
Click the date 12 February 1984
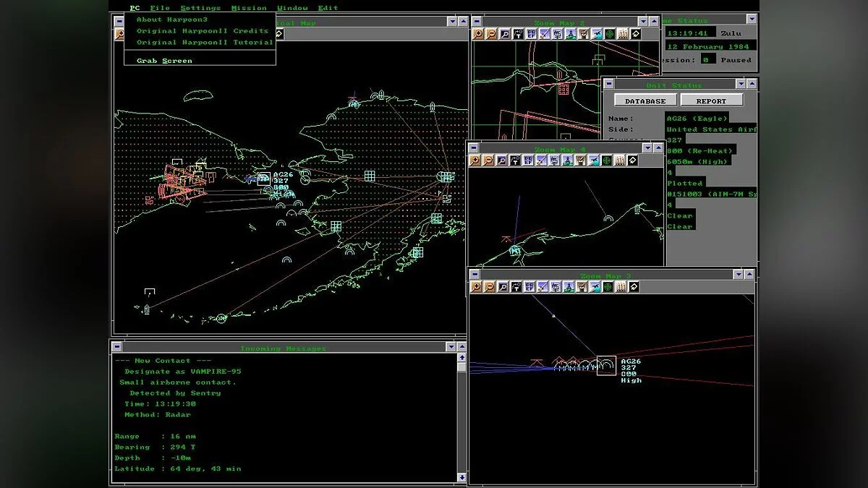pyautogui.click(x=710, y=46)
